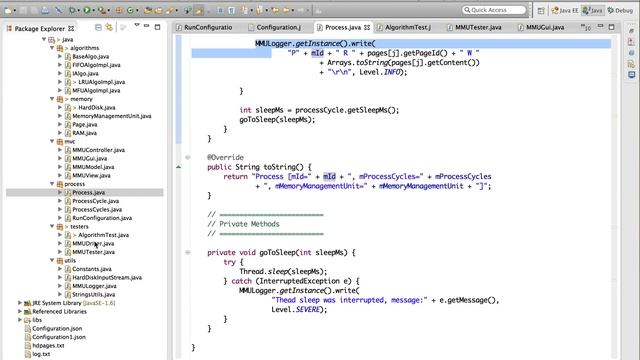The width and height of the screenshot is (640, 360).
Task: Click the Print toolbar icon
Action: (45, 10)
